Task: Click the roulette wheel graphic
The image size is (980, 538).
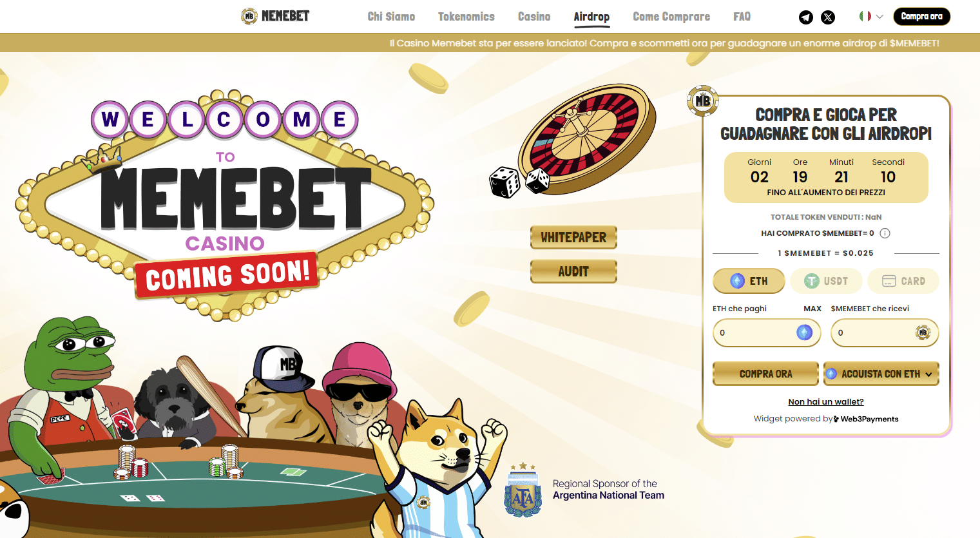Action: pyautogui.click(x=586, y=138)
